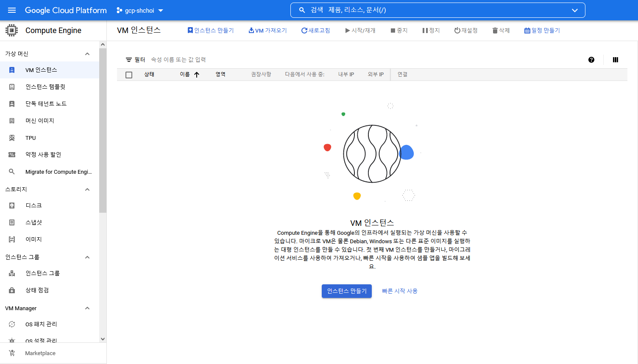Screen dimensions: 638x364
Task: Click the Google Cloud Platform logo
Action: [66, 10]
